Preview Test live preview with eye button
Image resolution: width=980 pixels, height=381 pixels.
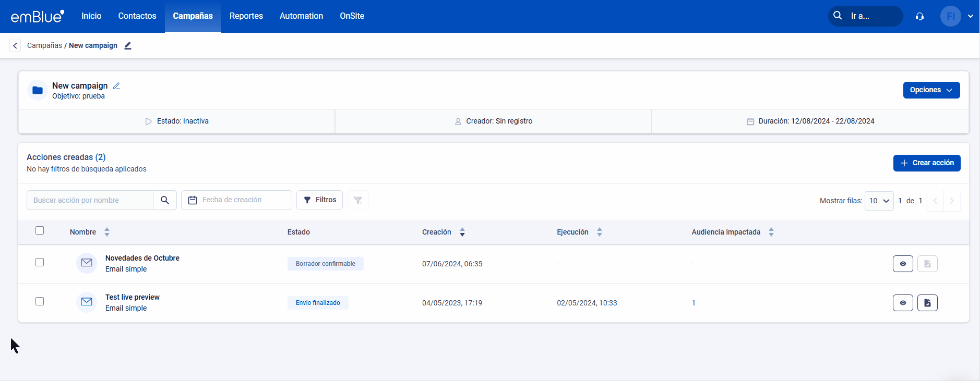[x=903, y=303]
